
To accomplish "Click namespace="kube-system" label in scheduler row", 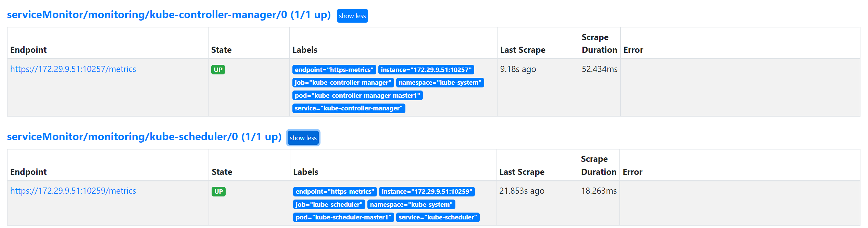I will (x=411, y=205).
